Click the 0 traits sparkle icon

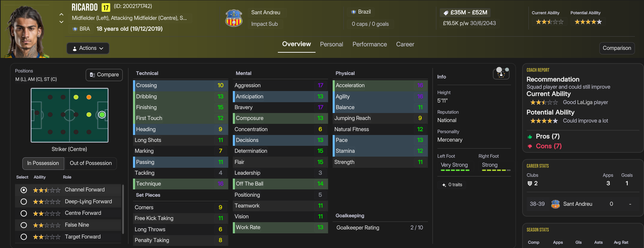(x=444, y=185)
